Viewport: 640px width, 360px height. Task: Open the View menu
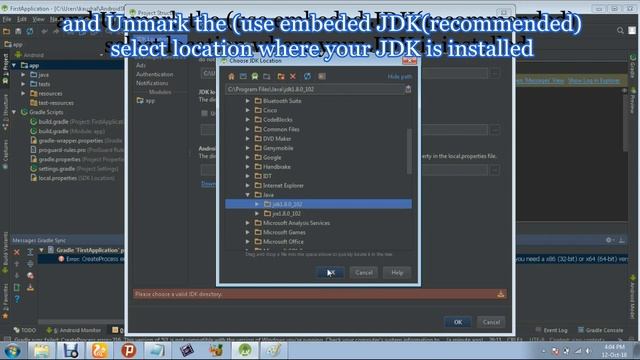pyautogui.click(x=38, y=19)
